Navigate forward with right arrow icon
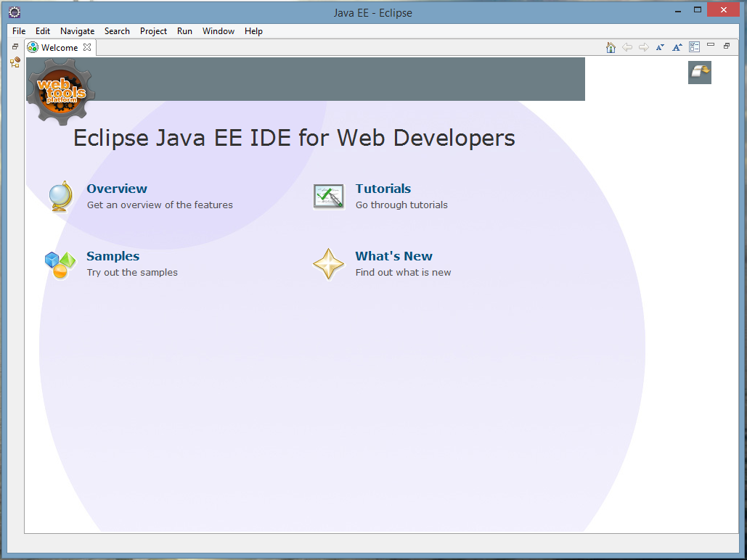The image size is (747, 560). tap(644, 47)
